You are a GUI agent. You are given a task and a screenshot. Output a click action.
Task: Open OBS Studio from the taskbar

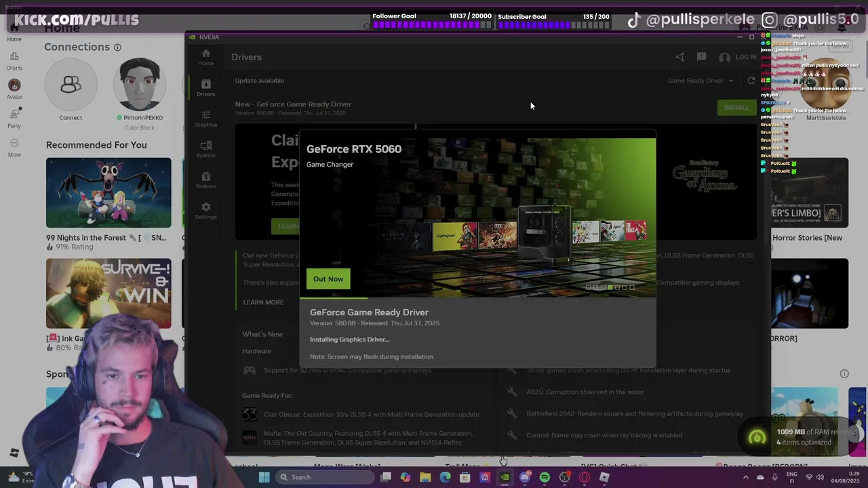coord(565,477)
